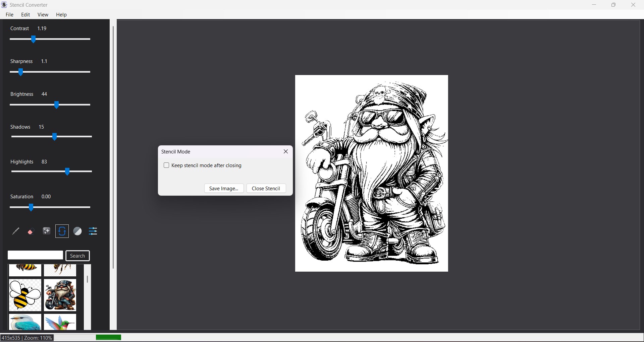The width and height of the screenshot is (644, 342).
Task: Select the Eraser tool
Action: pyautogui.click(x=31, y=231)
